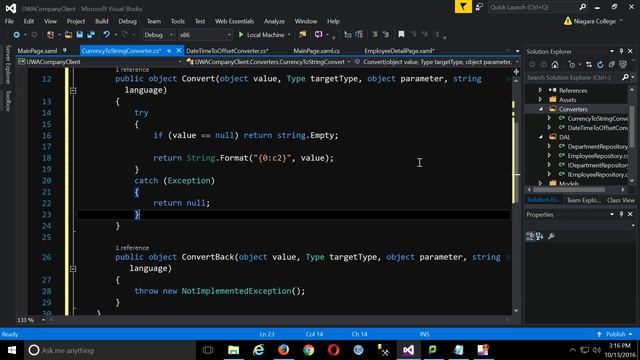Image resolution: width=640 pixels, height=360 pixels.
Task: Collapse the Convert method outline
Action: point(73,91)
